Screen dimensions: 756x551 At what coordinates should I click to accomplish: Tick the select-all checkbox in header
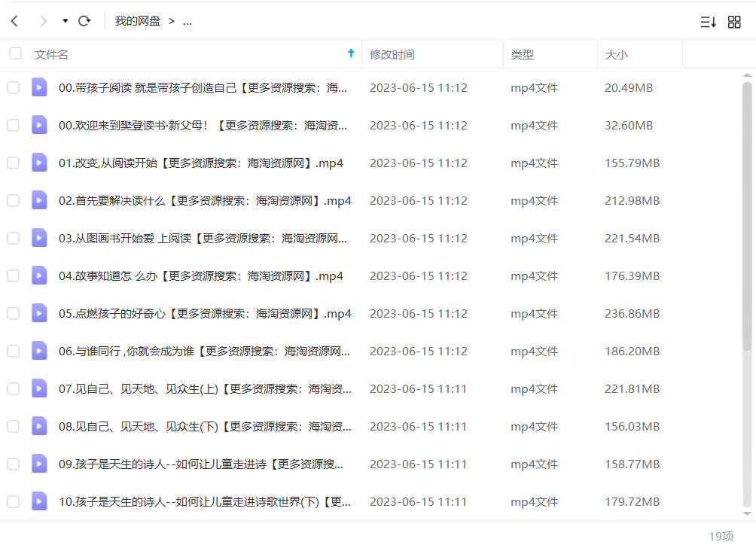pos(15,53)
